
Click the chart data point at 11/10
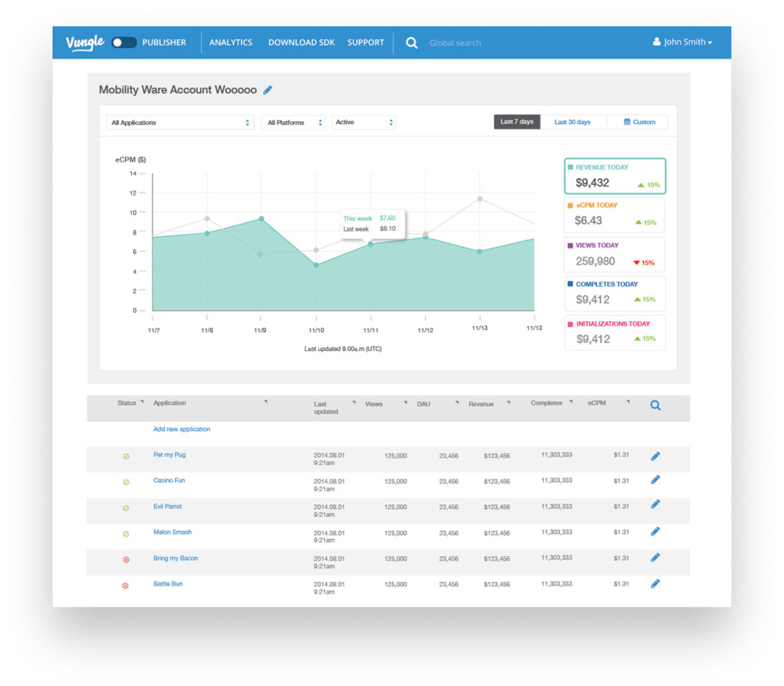[316, 265]
